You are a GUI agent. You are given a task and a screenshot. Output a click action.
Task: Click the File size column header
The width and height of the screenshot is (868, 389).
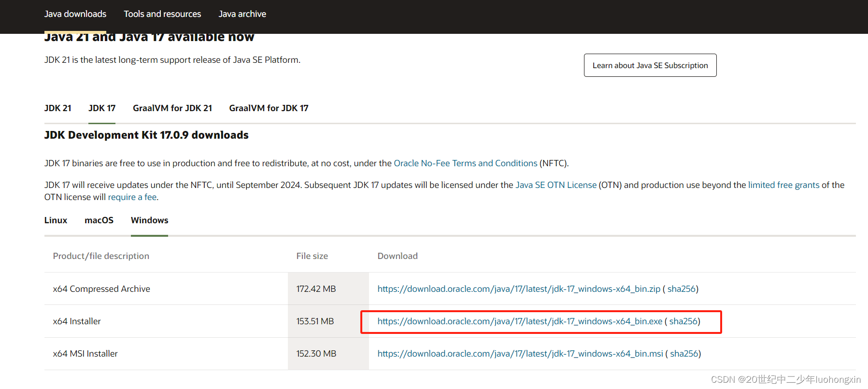[312, 256]
